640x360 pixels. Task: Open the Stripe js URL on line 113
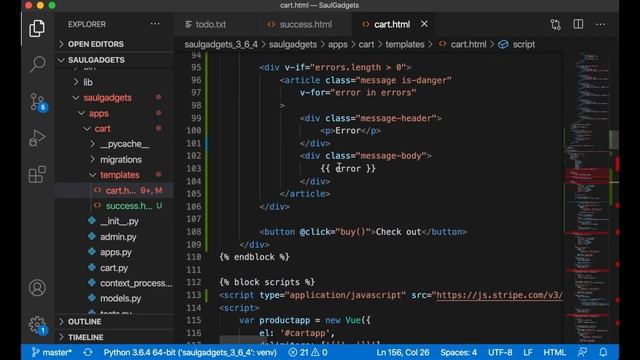[500, 295]
